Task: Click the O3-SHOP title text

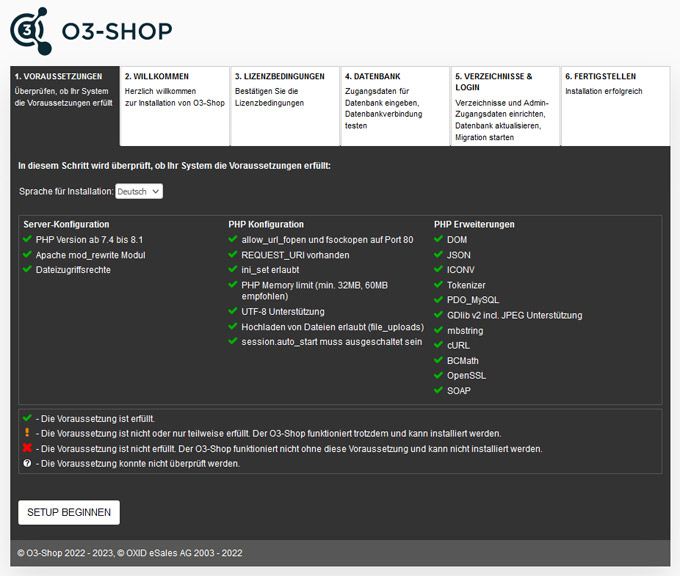Action: pyautogui.click(x=117, y=31)
